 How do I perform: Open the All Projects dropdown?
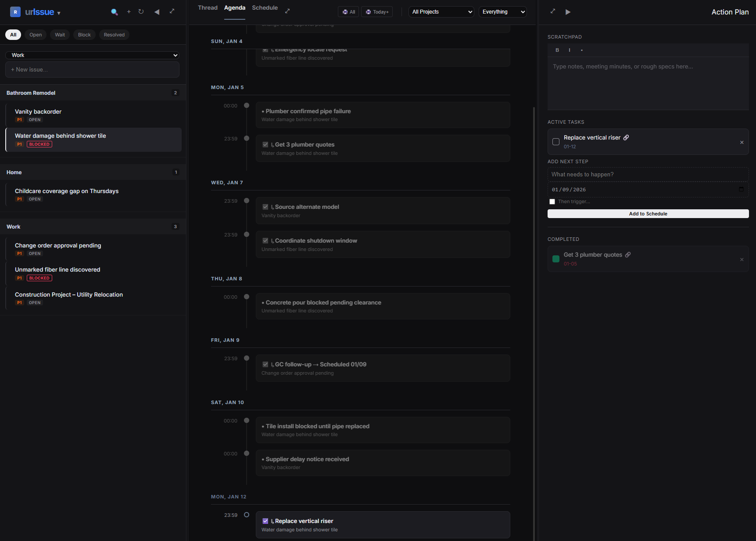tap(441, 12)
